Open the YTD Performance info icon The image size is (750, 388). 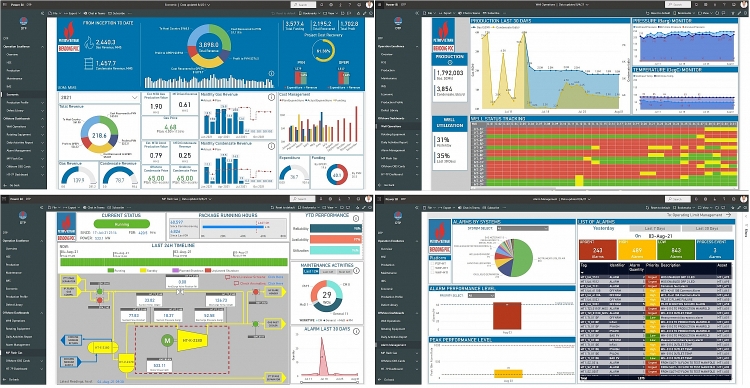click(x=356, y=219)
